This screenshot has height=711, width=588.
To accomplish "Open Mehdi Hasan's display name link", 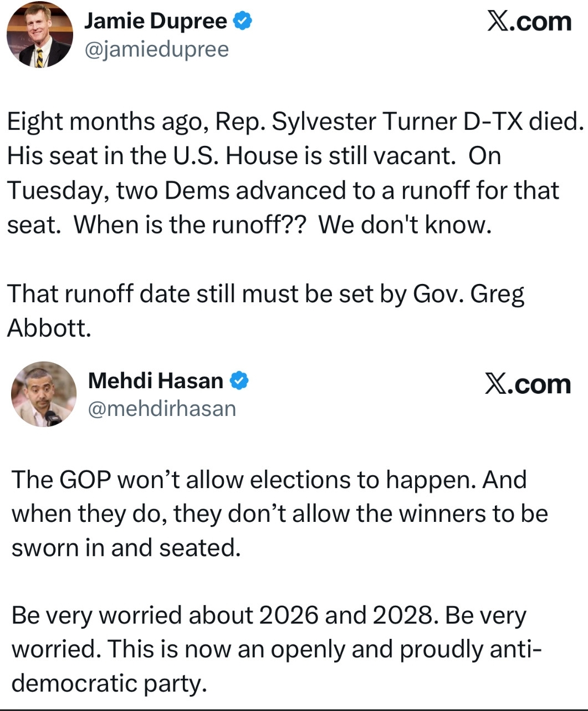I will coord(155,381).
